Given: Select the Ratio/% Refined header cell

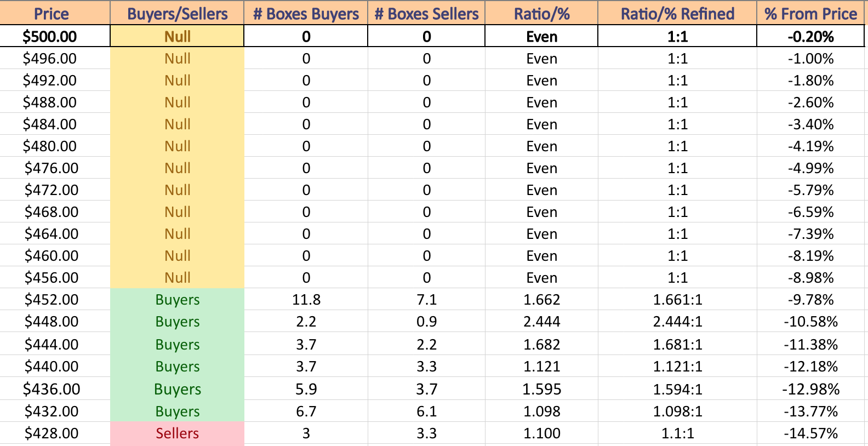Looking at the screenshot, I should [x=677, y=13].
